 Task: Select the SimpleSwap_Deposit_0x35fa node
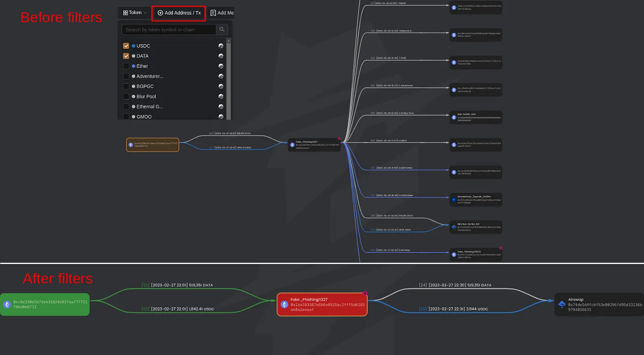click(x=476, y=199)
